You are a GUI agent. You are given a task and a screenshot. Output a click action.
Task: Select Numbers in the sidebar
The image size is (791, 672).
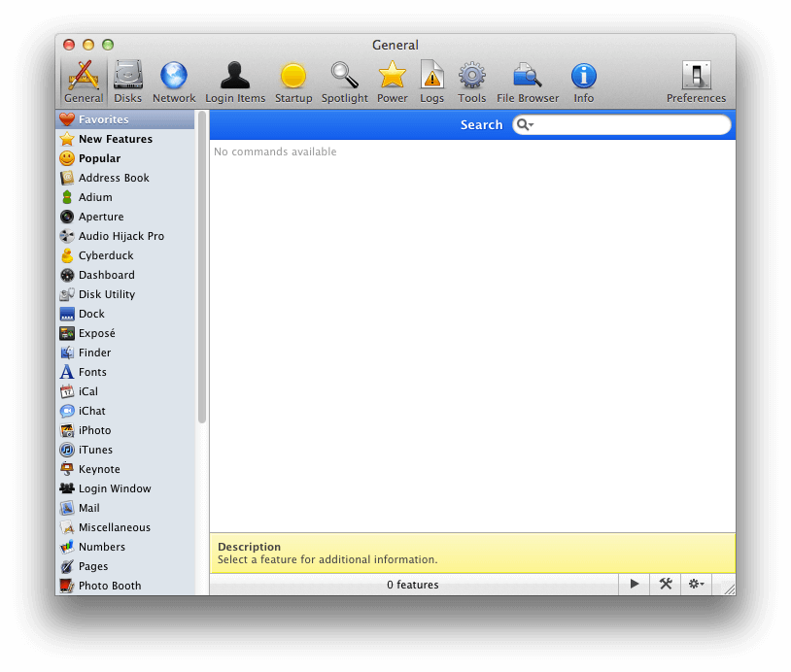coord(124,547)
